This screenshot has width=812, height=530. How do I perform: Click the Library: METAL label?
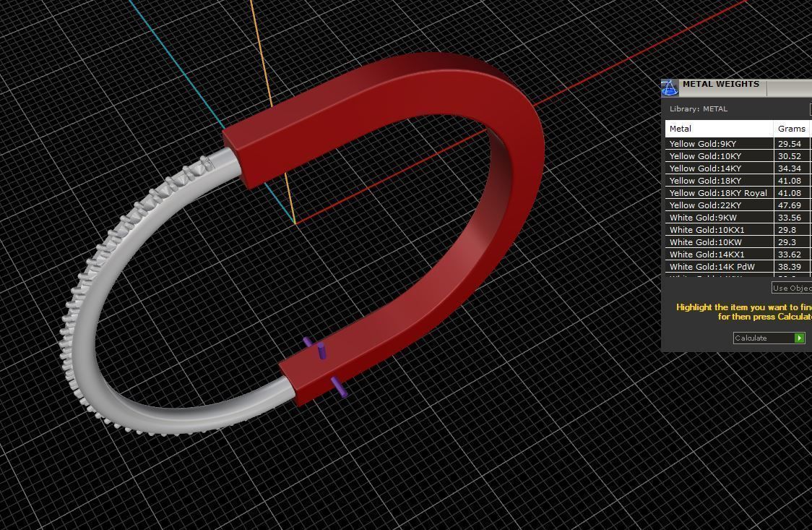[699, 108]
